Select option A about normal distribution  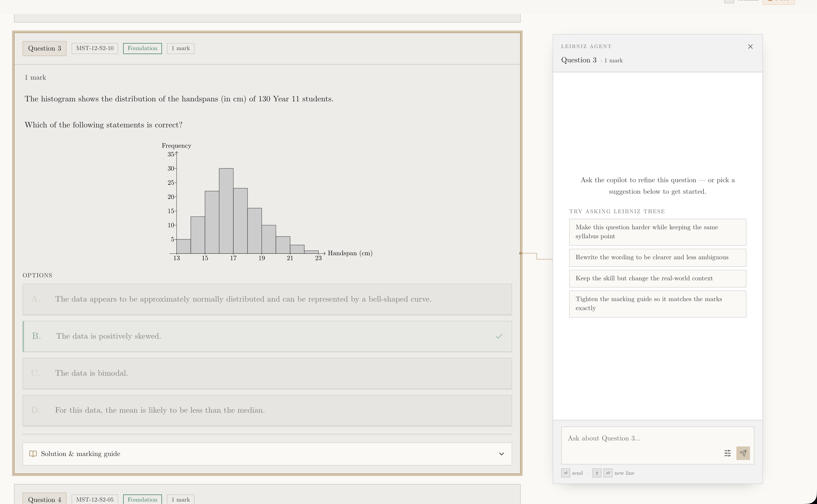pos(267,299)
